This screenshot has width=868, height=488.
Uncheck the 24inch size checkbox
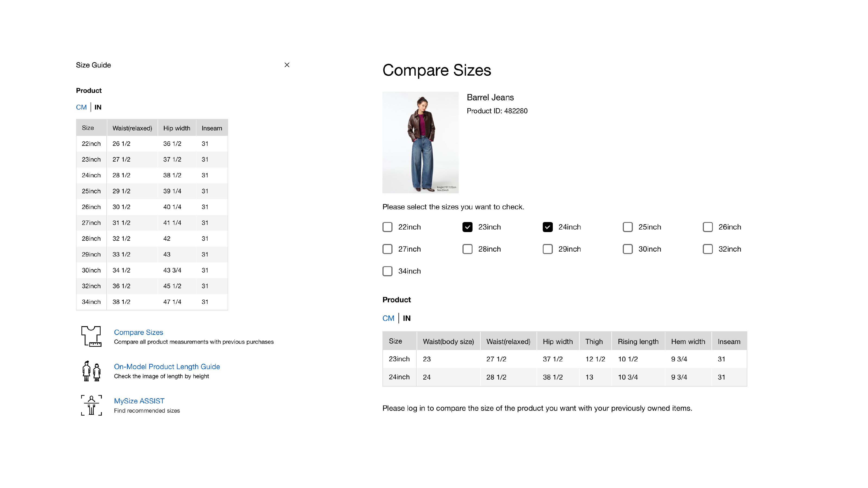coord(548,227)
